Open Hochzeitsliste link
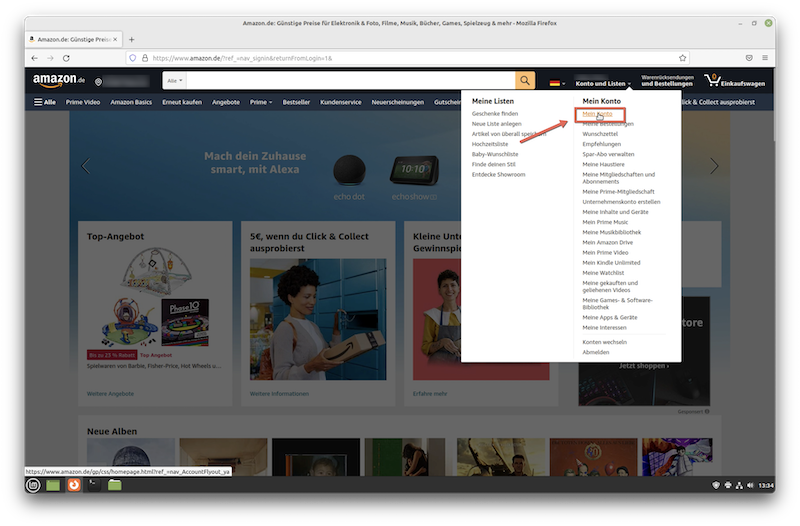The image size is (800, 526). [x=490, y=144]
